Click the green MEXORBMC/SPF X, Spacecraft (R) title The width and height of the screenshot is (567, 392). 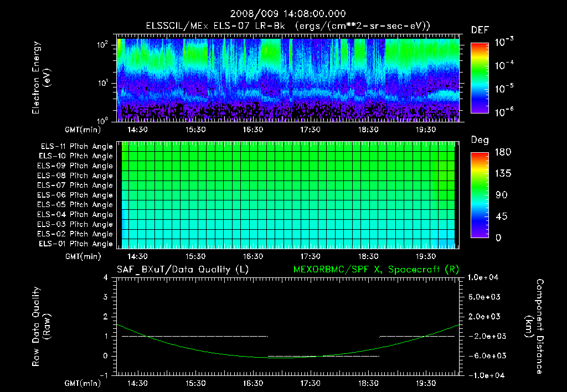pyautogui.click(x=376, y=270)
